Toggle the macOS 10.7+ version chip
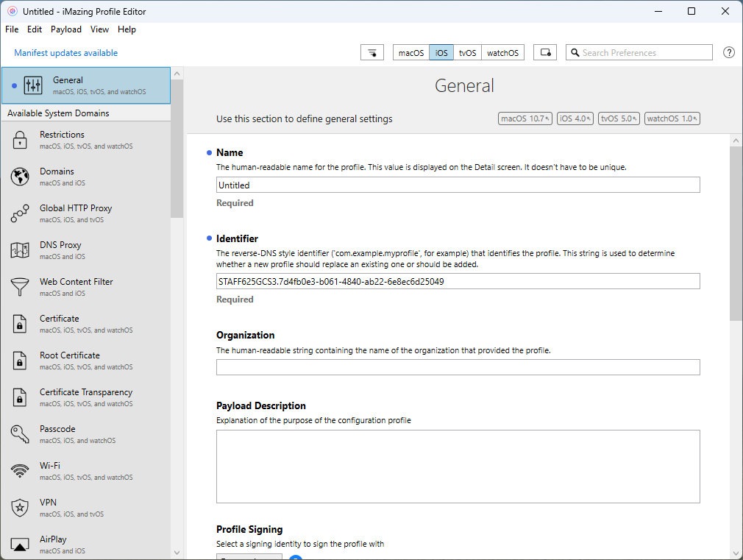743x560 pixels. [525, 118]
